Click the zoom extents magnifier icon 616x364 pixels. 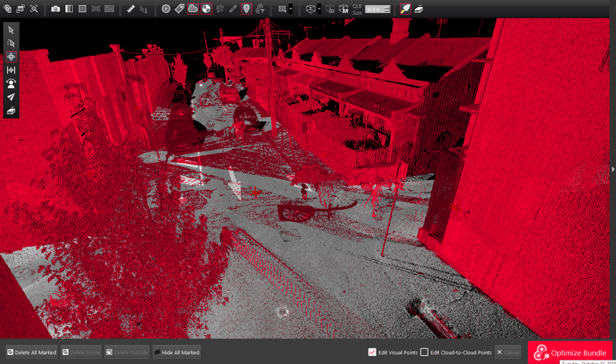34,9
